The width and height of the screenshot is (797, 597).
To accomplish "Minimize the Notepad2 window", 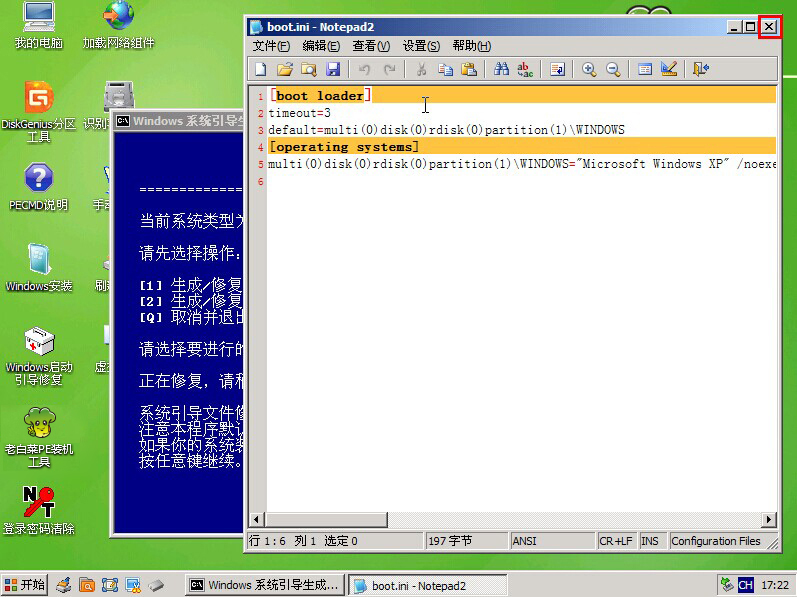I will pyautogui.click(x=733, y=27).
